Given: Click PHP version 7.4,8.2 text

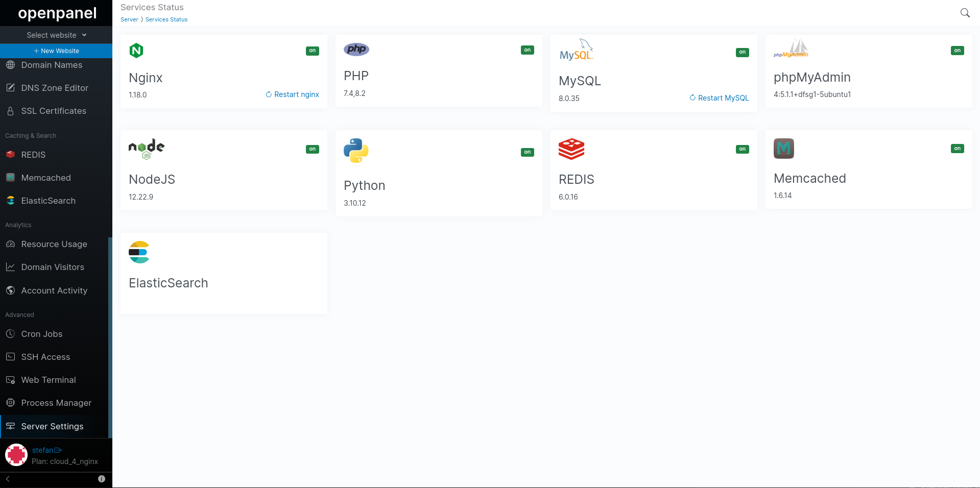Looking at the screenshot, I should pyautogui.click(x=354, y=93).
